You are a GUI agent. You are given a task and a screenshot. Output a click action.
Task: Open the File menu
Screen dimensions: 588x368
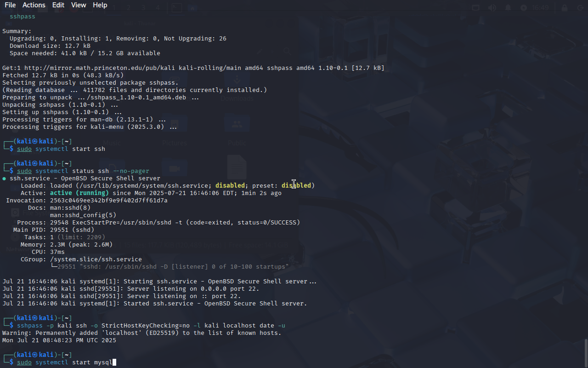10,5
